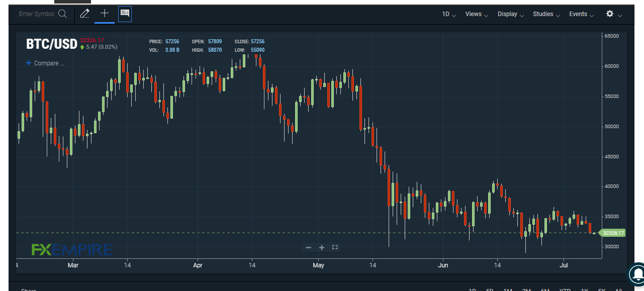
Task: Toggle the heads-up info display icon
Action: pyautogui.click(x=125, y=14)
